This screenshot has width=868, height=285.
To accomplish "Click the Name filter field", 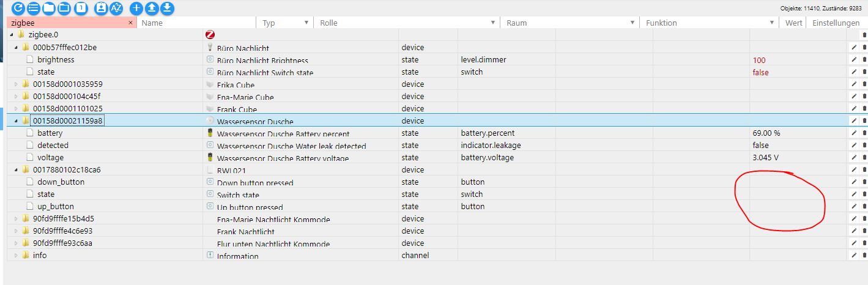I will [x=197, y=23].
